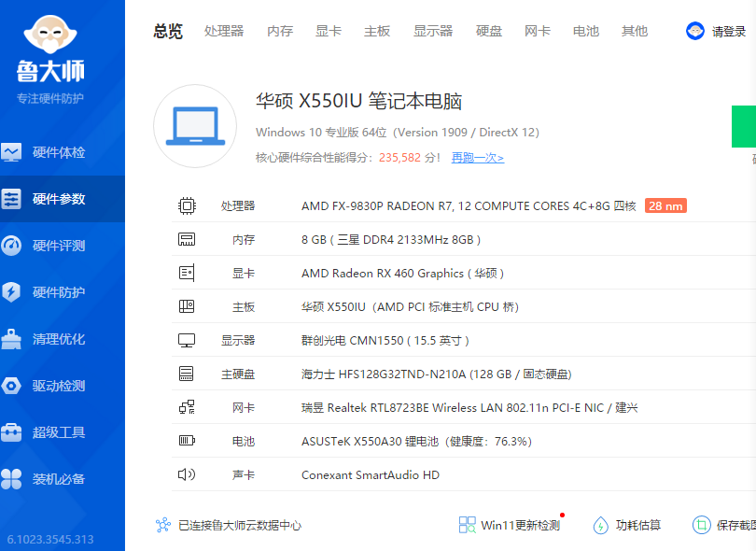The width and height of the screenshot is (756, 551).
Task: Click the 超级工具 toolbox icon
Action: [x=11, y=432]
